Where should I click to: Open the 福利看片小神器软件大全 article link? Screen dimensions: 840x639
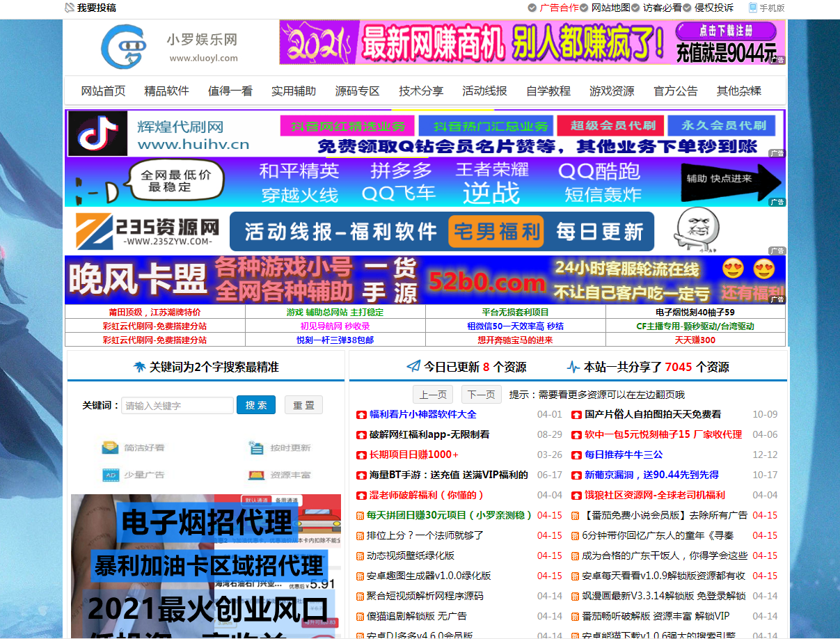[422, 414]
